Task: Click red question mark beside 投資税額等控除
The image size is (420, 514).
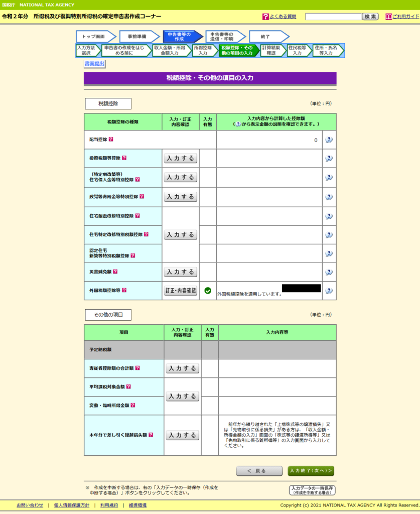Action: tap(124, 158)
